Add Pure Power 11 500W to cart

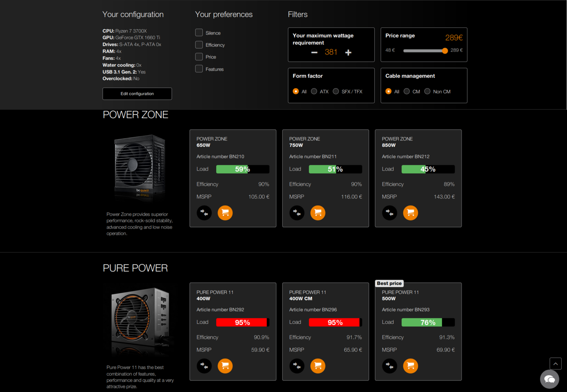411,366
